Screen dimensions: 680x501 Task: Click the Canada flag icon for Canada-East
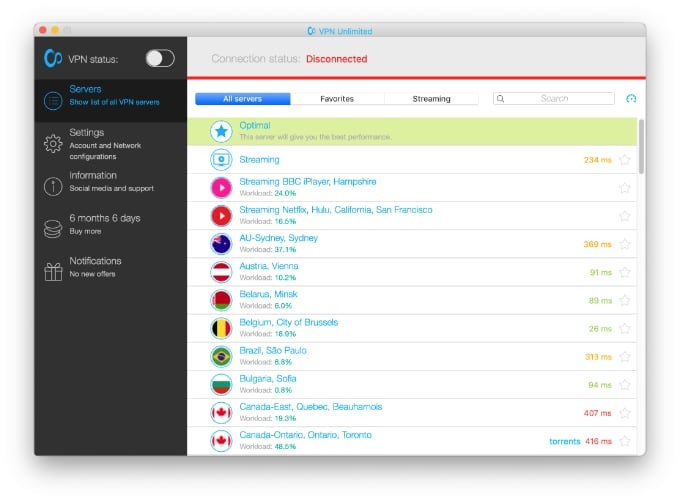221,413
